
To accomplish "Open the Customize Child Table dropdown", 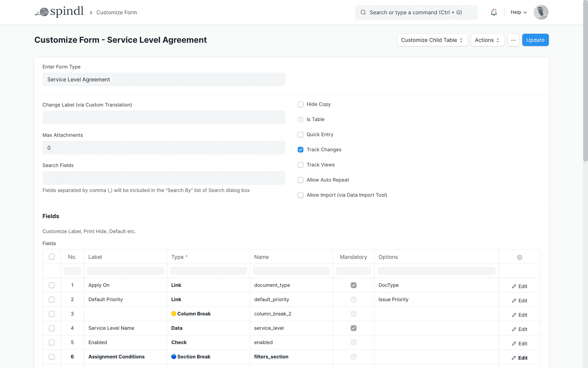I will (x=432, y=40).
